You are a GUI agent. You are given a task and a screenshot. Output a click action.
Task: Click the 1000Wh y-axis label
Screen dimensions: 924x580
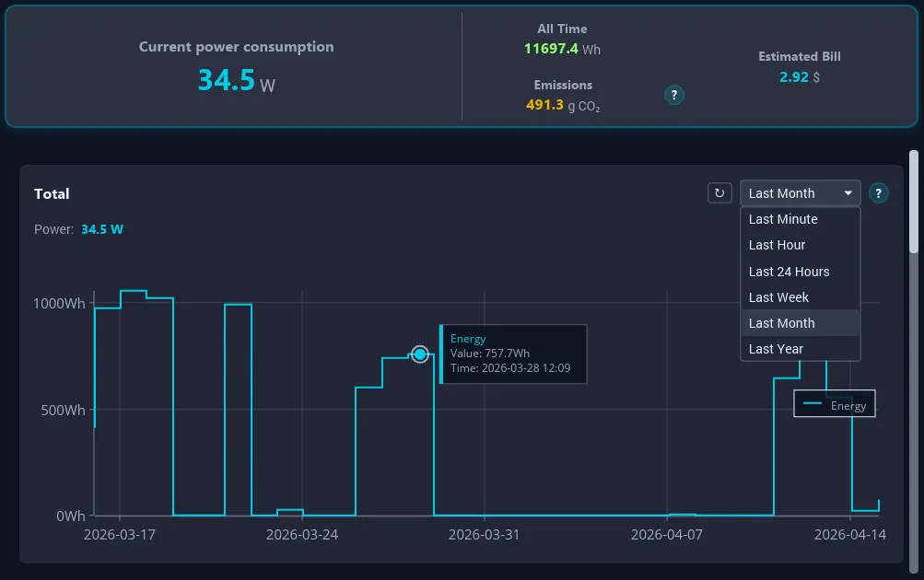[59, 303]
